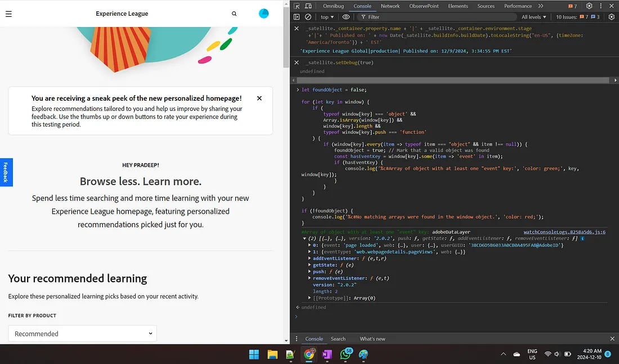
Task: Remove the _satellite._container.property.name live expression
Action: [297, 29]
